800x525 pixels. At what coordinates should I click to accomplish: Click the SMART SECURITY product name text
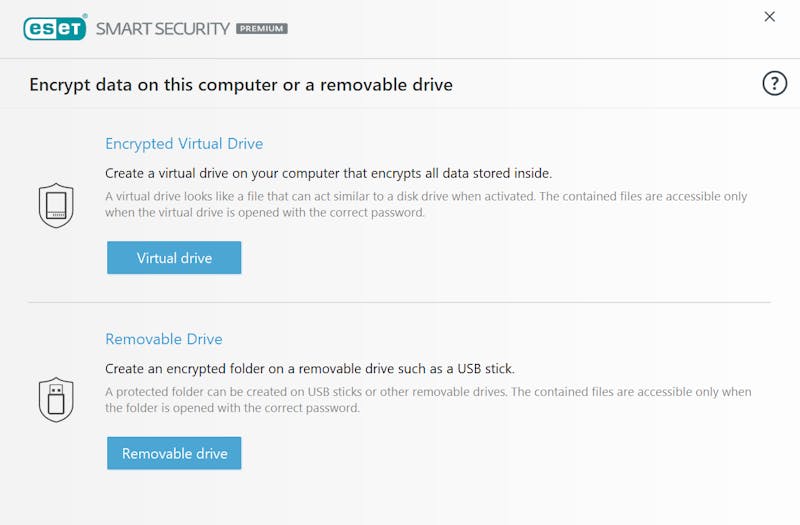point(163,29)
